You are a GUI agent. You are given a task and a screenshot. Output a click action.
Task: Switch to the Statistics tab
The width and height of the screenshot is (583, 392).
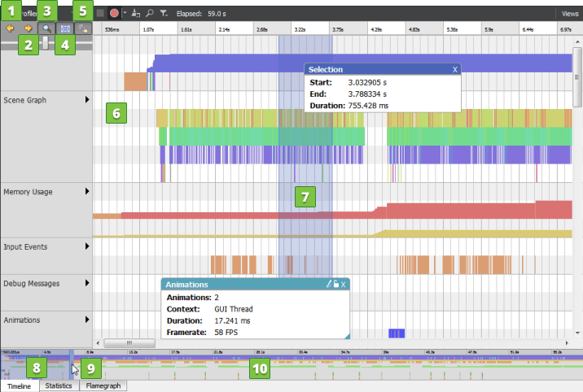click(58, 385)
